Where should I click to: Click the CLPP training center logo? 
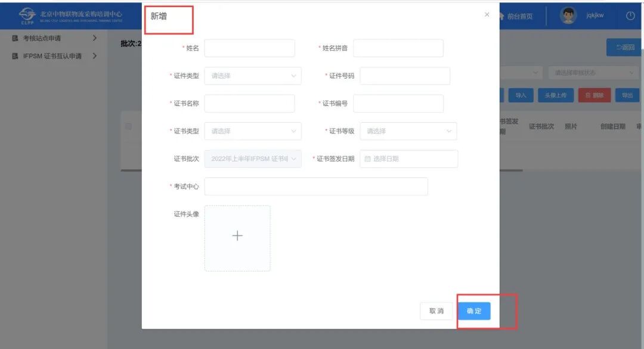pyautogui.click(x=26, y=15)
